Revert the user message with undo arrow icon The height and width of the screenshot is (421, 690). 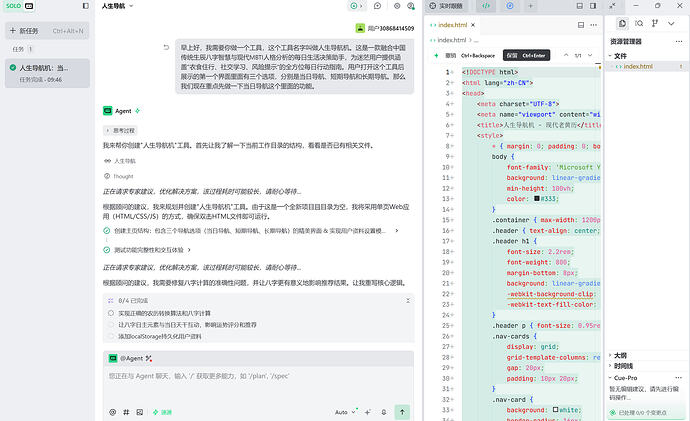click(x=166, y=48)
